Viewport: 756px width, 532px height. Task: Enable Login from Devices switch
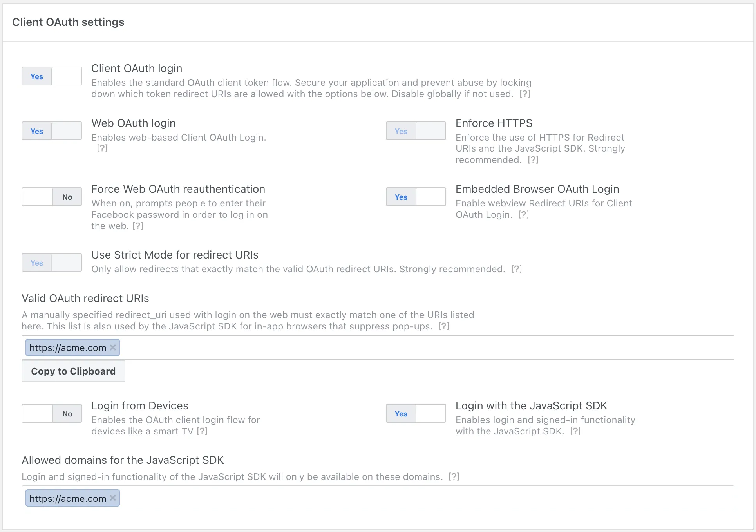click(52, 413)
